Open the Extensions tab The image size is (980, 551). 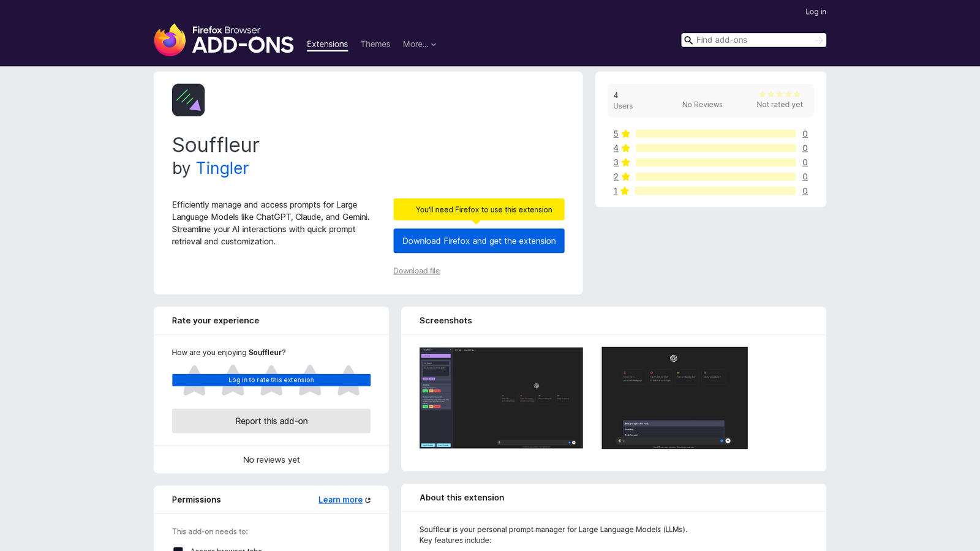click(327, 44)
